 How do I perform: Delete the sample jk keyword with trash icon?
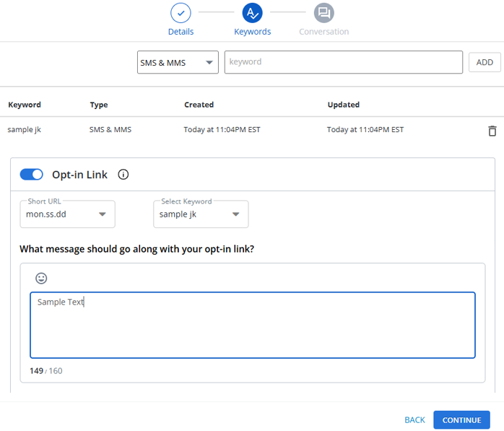[492, 131]
